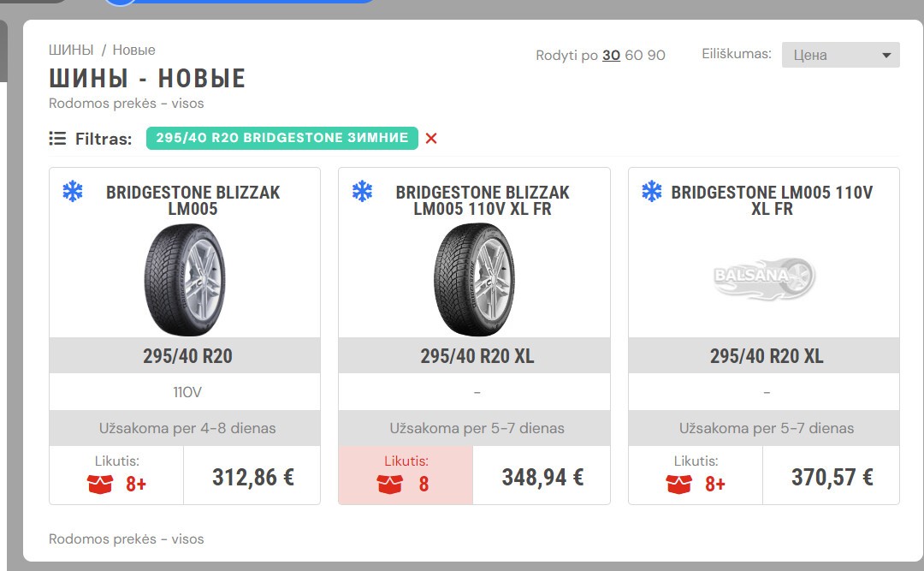Click snowflake icon on first Blizzak LM005 card
Image resolution: width=924 pixels, height=571 pixels.
pyautogui.click(x=73, y=191)
